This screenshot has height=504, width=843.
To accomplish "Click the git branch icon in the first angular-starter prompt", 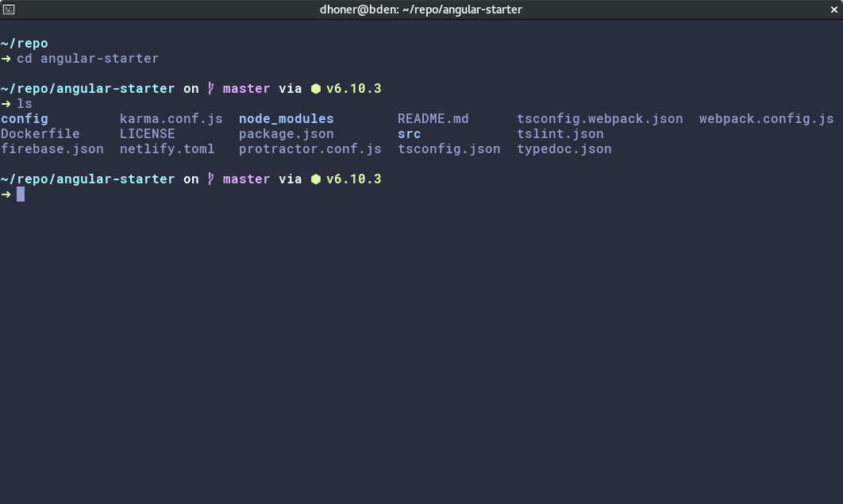I will click(211, 89).
